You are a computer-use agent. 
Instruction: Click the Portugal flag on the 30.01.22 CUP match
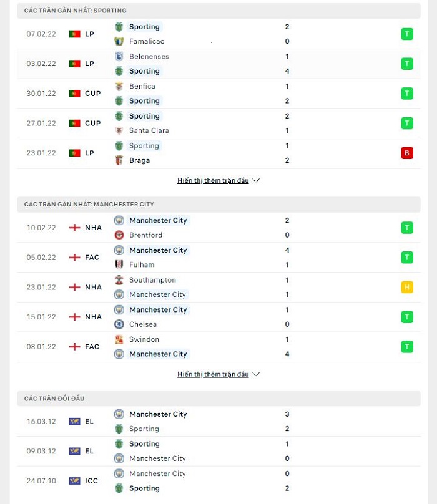coord(75,94)
